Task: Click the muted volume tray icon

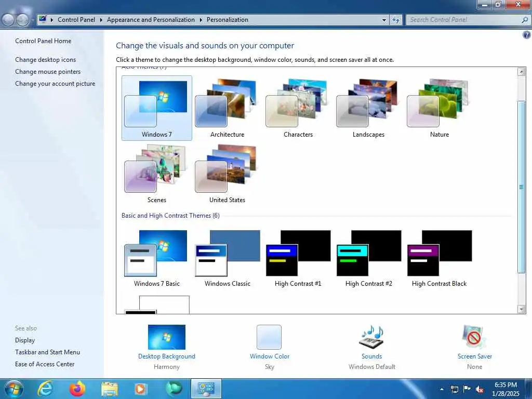Action: [480, 390]
